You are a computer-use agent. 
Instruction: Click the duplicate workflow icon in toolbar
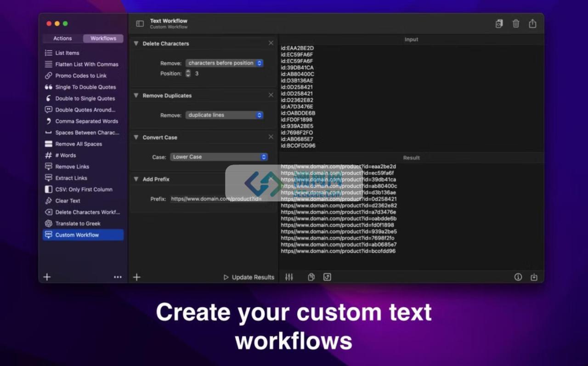coord(499,24)
